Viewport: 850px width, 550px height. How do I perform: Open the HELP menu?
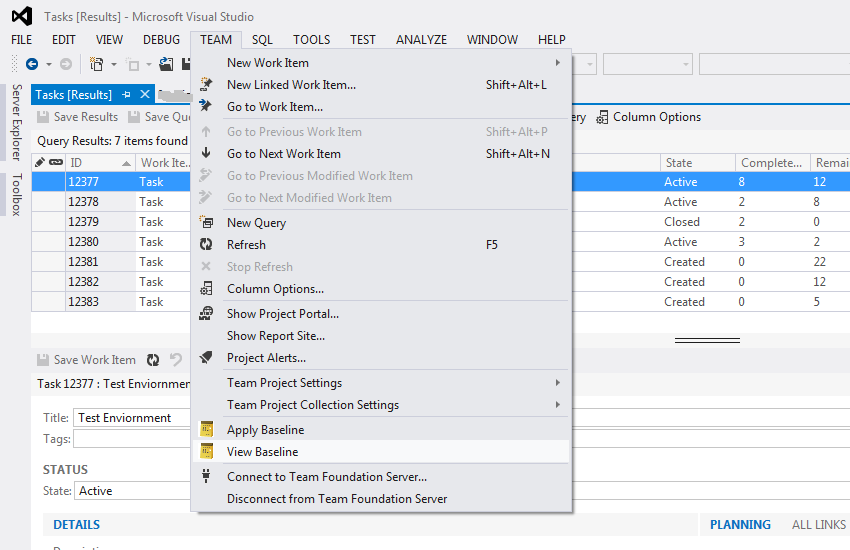point(552,40)
